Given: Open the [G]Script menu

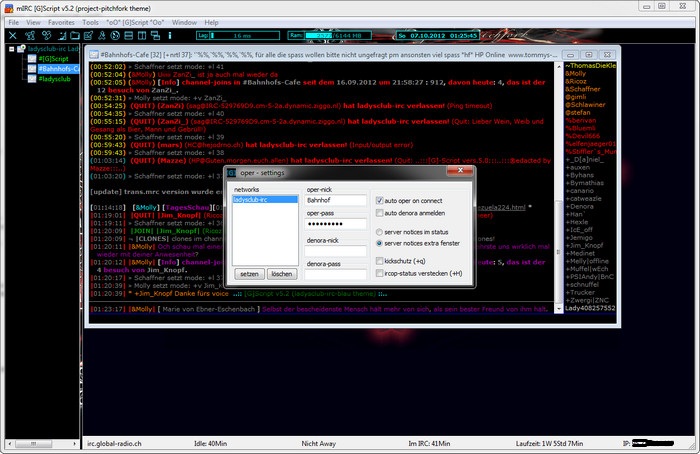Looking at the screenshot, I should (x=135, y=22).
